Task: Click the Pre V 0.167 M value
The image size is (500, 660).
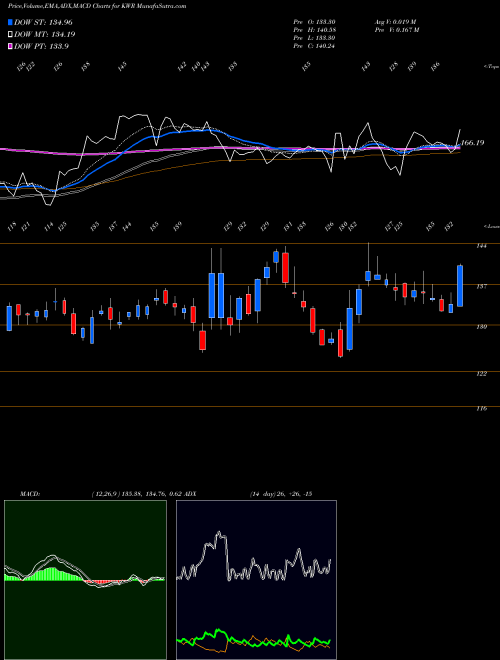Action: coord(397,30)
